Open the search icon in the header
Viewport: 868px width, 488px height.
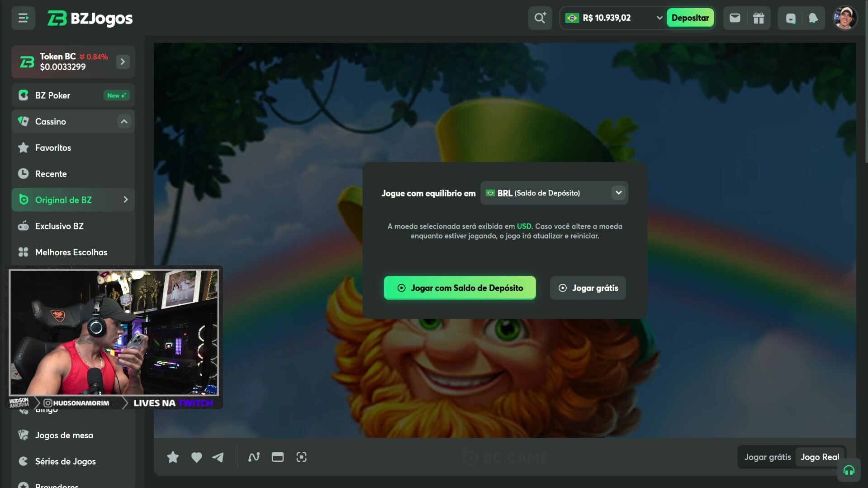(540, 18)
